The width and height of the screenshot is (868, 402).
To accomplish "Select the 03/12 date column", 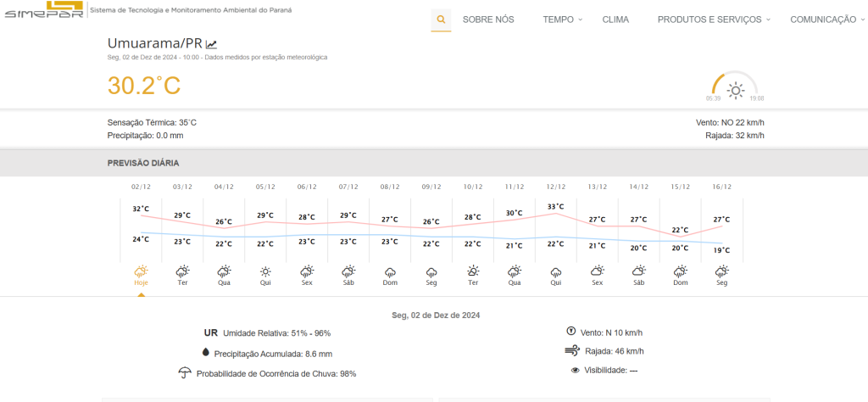I will pyautogui.click(x=182, y=187).
